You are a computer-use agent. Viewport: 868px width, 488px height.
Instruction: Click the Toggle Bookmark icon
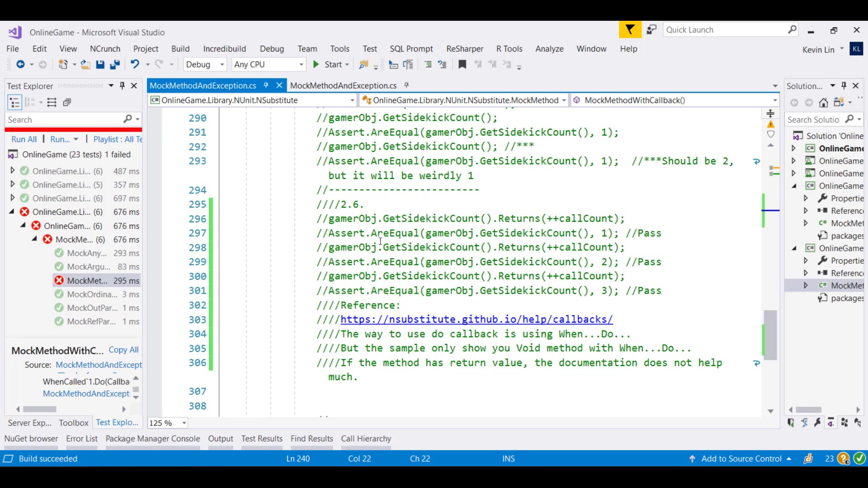462,64
